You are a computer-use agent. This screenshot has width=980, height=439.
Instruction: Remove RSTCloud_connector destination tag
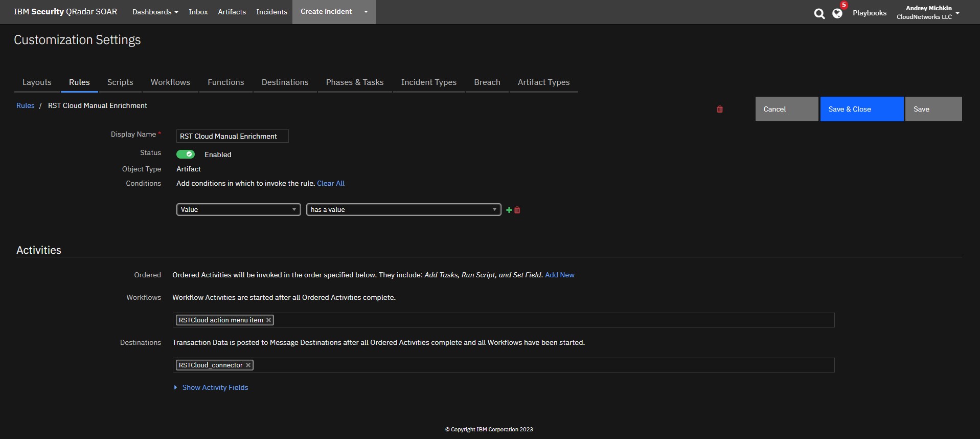point(248,365)
